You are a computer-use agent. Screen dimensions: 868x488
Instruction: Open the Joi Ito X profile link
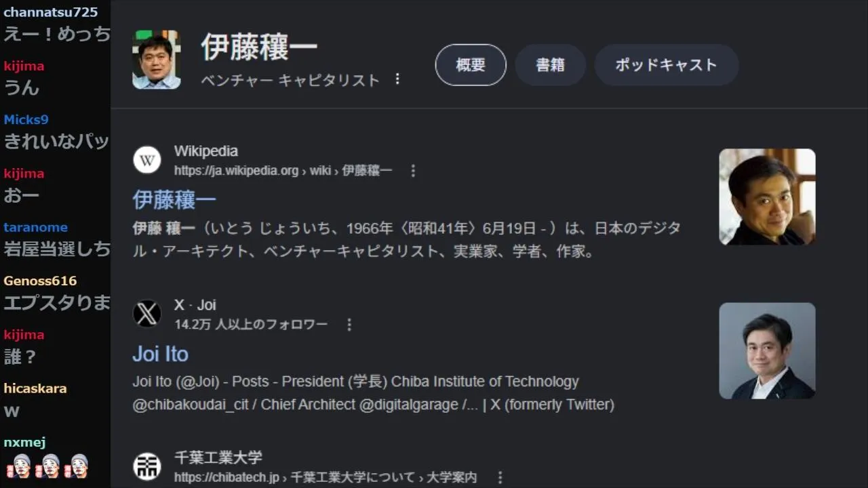coord(160,354)
